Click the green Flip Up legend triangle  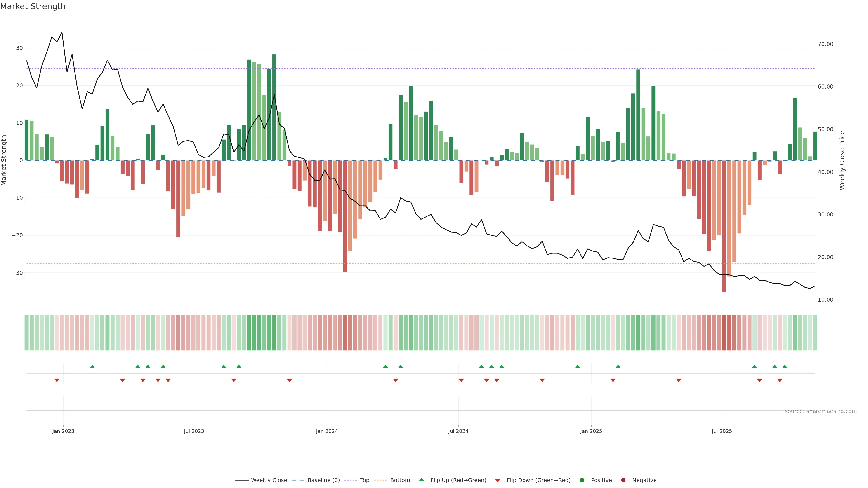pyautogui.click(x=421, y=480)
